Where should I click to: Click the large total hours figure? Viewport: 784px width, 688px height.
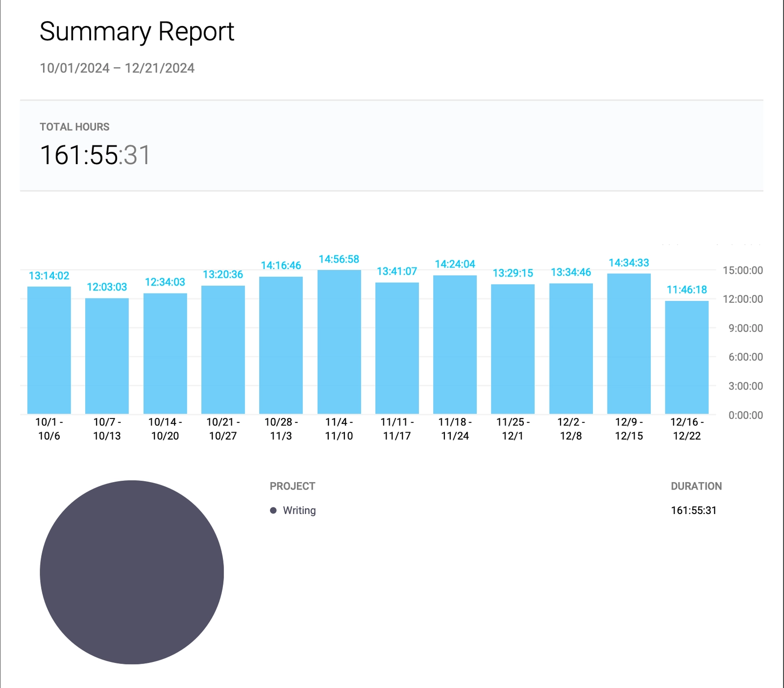pyautogui.click(x=95, y=155)
